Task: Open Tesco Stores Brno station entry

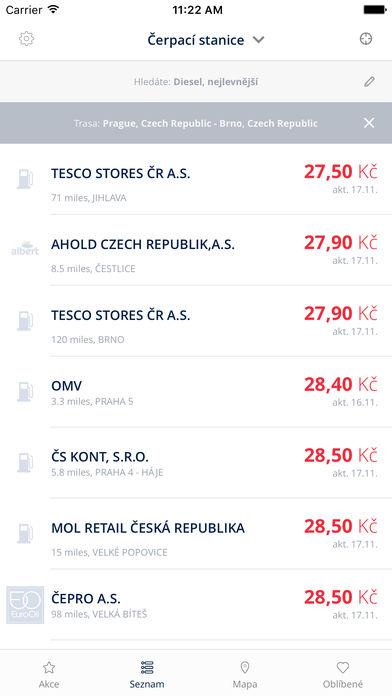Action: point(196,321)
